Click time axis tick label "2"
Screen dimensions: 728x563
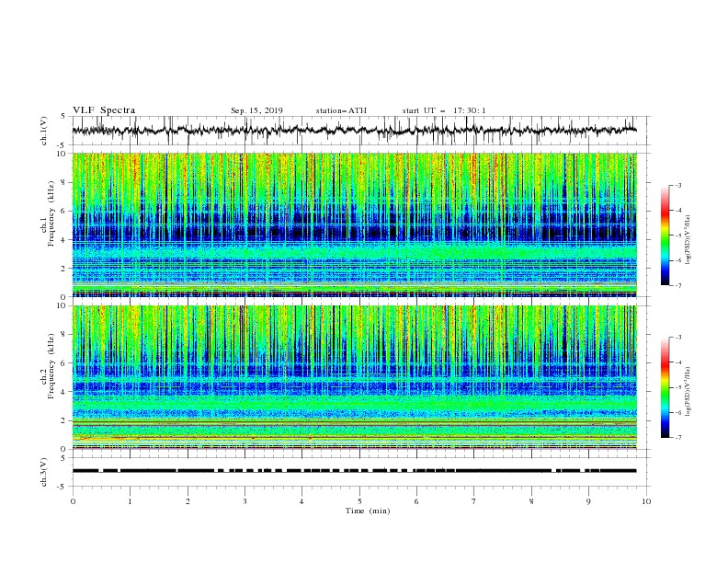188,501
